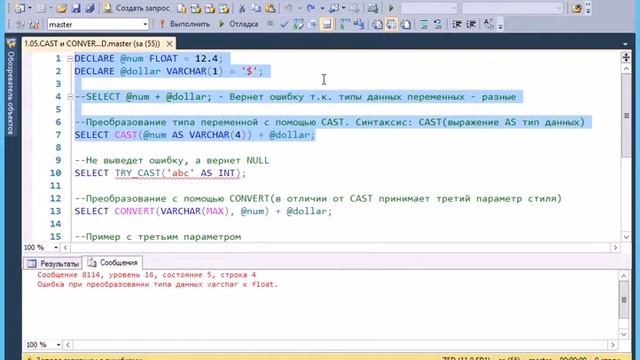640x360 pixels.
Task: Uncomment the selected lines
Action: (x=438, y=24)
